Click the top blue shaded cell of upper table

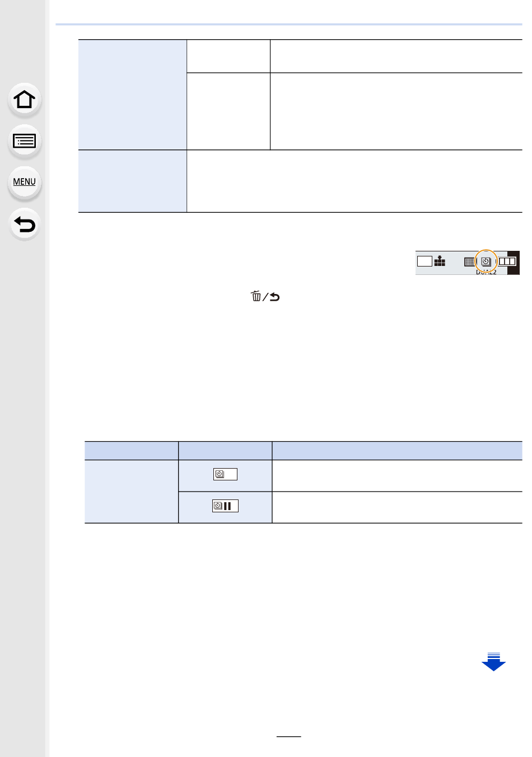[x=133, y=95]
